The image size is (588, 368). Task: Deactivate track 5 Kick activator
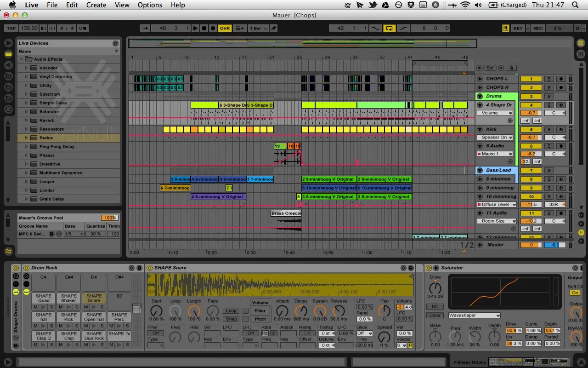tap(531, 130)
